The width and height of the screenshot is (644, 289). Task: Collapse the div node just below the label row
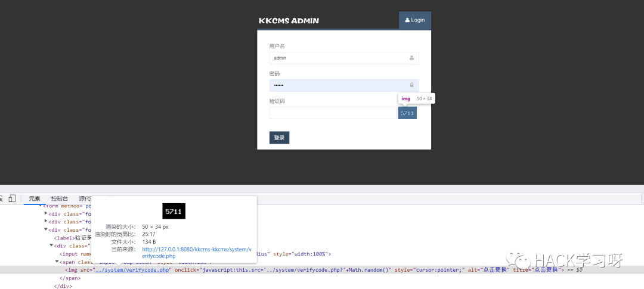coord(51,246)
